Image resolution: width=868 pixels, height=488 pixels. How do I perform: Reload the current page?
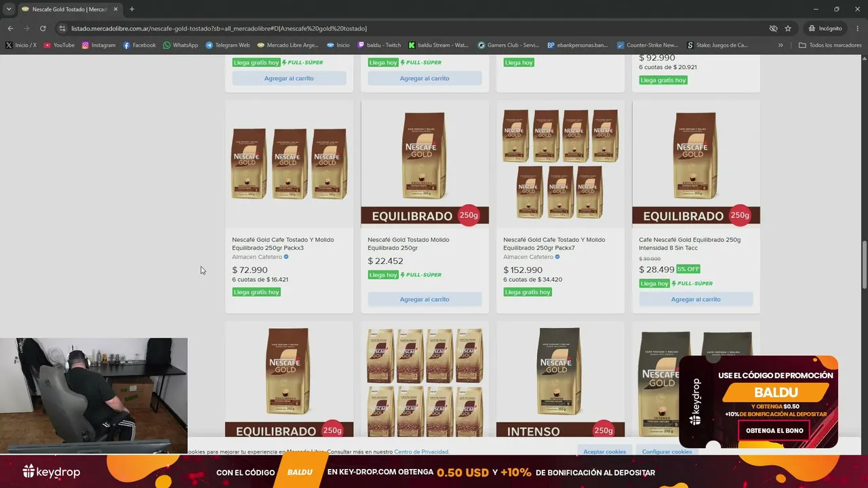tap(43, 28)
